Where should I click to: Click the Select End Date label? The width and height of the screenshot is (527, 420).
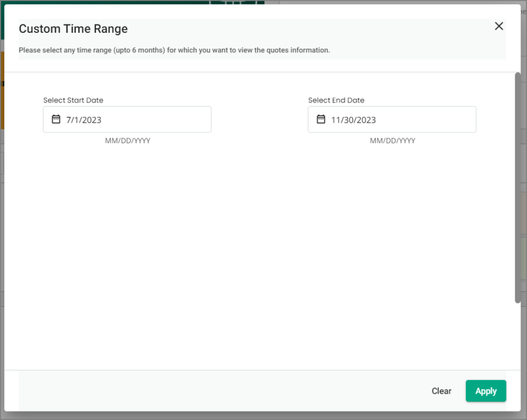coord(336,100)
